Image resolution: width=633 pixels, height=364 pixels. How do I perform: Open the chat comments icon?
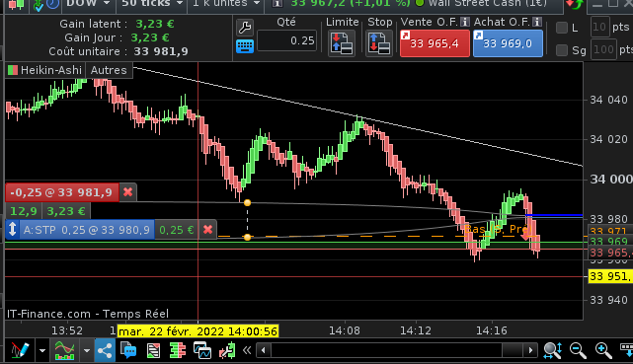pos(128,350)
